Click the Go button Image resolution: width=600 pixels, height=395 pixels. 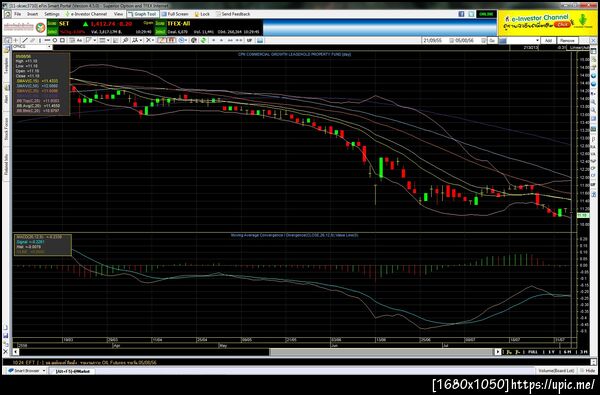click(492, 40)
